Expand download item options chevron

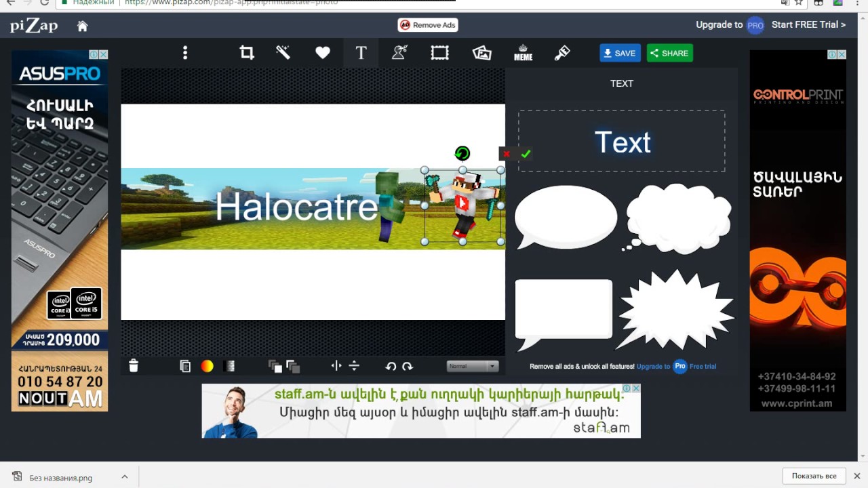[x=124, y=476]
